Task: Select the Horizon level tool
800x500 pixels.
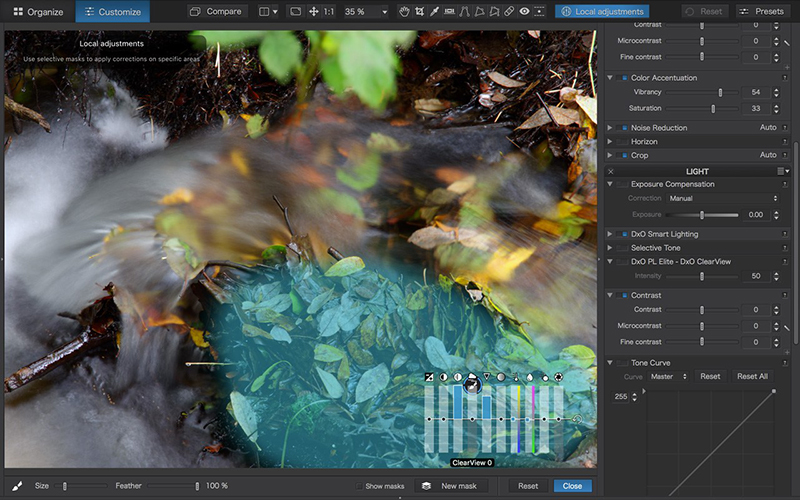Action: tap(449, 11)
